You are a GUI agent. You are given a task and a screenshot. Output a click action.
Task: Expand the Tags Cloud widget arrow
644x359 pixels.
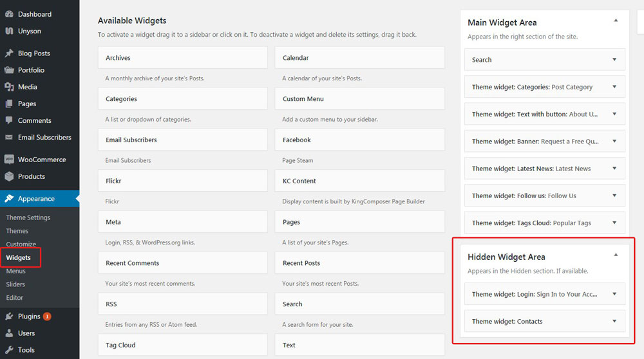614,223
